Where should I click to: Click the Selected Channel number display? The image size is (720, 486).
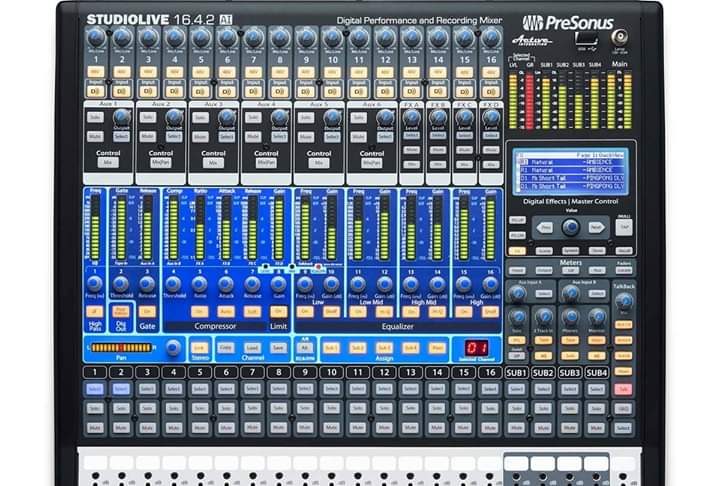tap(477, 348)
